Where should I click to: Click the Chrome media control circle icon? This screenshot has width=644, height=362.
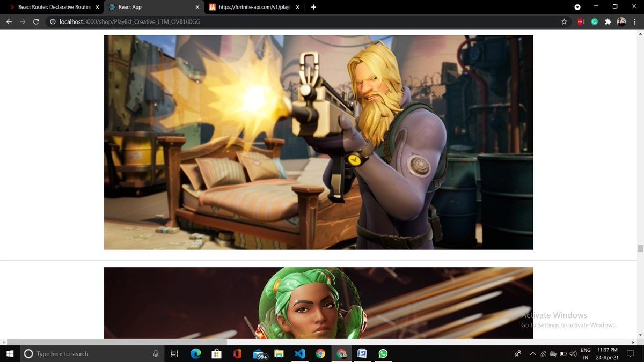point(577,7)
